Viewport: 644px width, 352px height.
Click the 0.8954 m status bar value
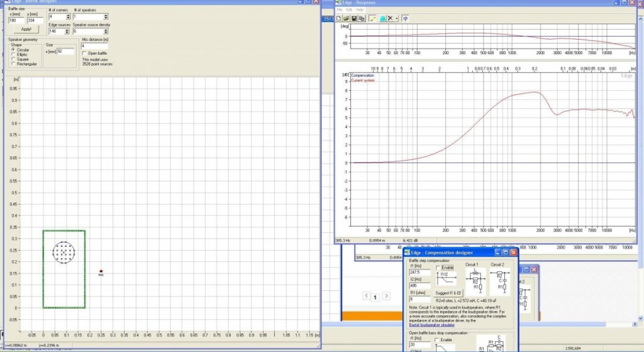[377, 241]
